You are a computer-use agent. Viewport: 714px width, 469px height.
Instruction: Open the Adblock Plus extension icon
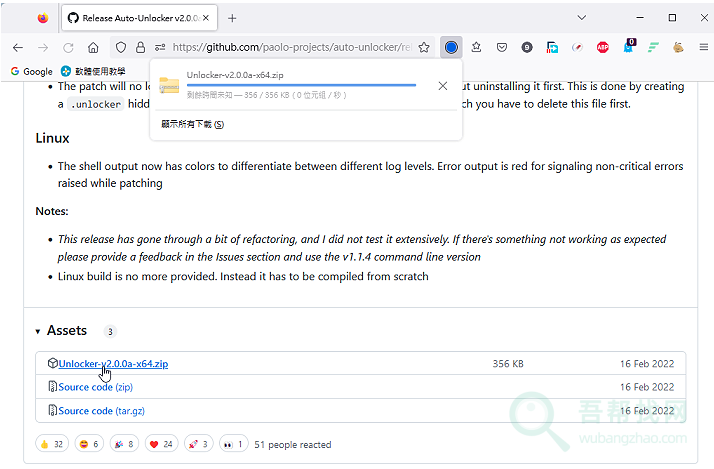[x=603, y=47]
